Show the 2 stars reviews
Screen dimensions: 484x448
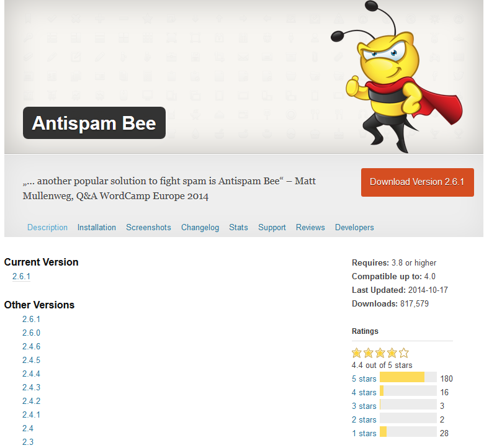(364, 419)
